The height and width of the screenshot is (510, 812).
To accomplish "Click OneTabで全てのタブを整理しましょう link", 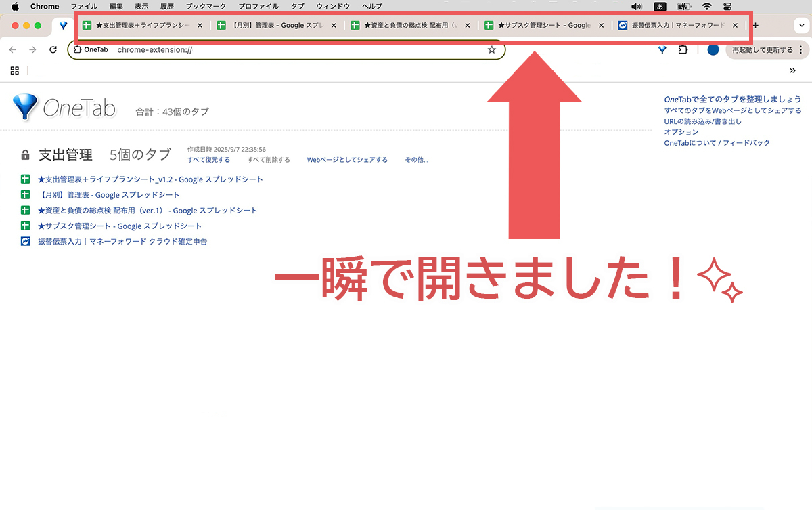I will (x=733, y=100).
